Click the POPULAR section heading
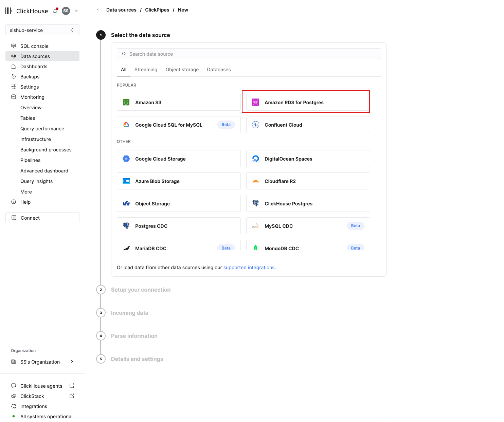504x422 pixels. (x=126, y=85)
